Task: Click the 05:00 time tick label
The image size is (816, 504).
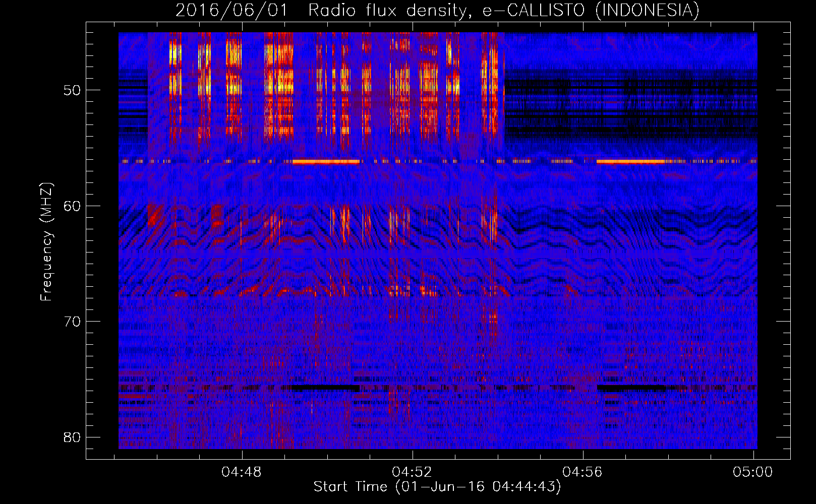Action: [753, 472]
